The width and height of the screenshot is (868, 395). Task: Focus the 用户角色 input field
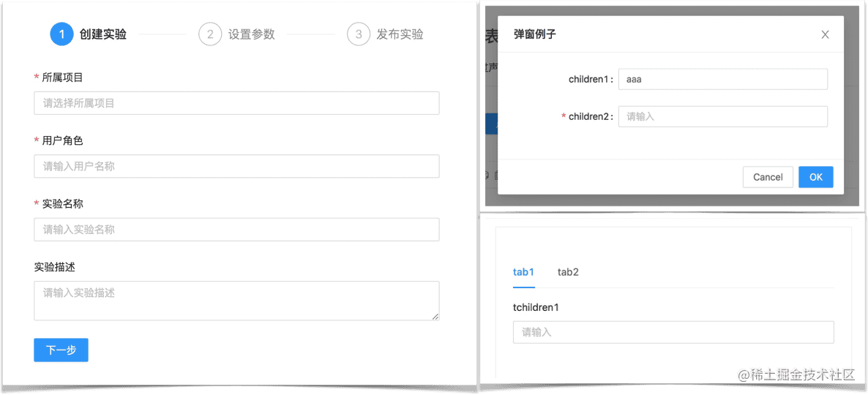tap(236, 166)
